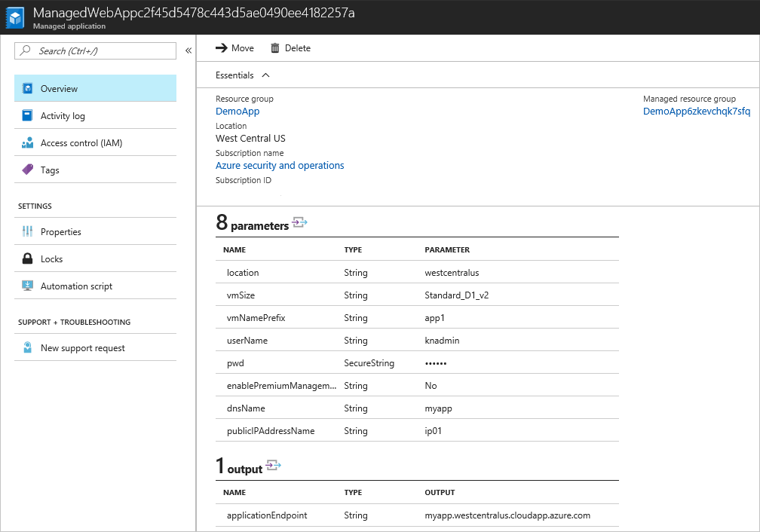
Task: Open the DemoApp resource group link
Action: (237, 112)
